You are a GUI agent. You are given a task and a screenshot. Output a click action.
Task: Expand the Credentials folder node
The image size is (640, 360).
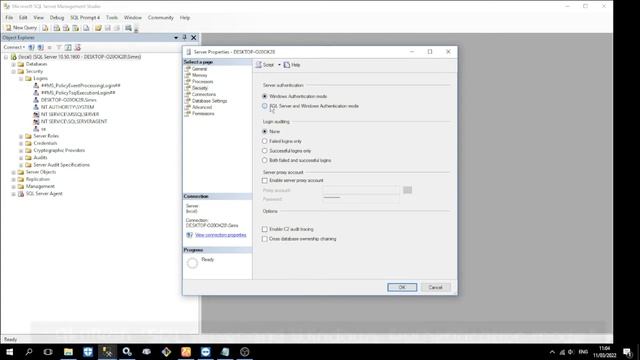click(x=21, y=144)
